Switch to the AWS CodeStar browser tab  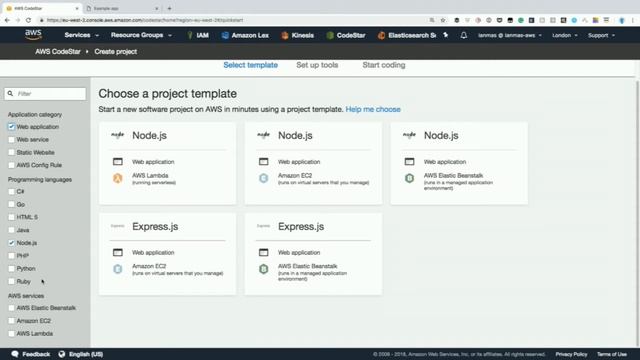pos(41,8)
